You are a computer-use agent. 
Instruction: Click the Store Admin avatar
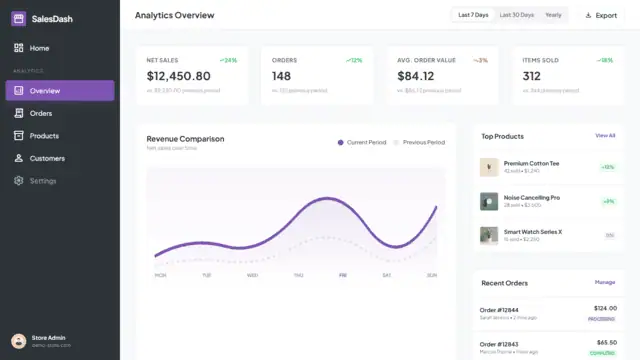18,341
